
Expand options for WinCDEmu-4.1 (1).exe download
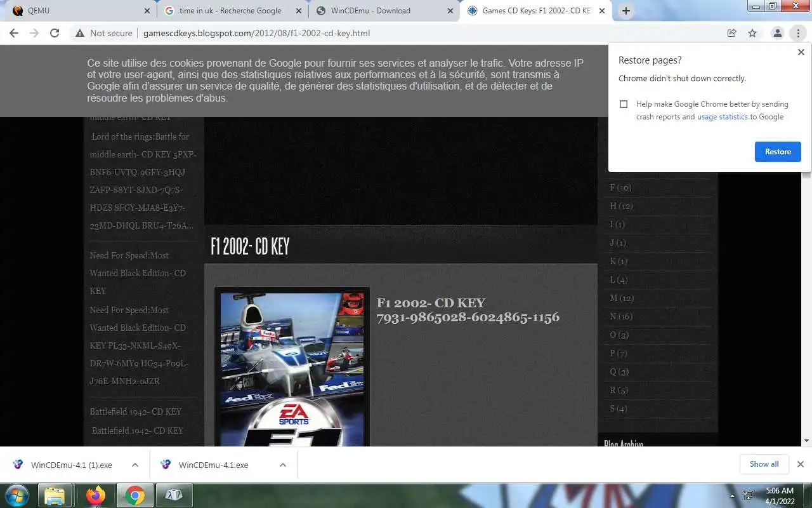[135, 465]
